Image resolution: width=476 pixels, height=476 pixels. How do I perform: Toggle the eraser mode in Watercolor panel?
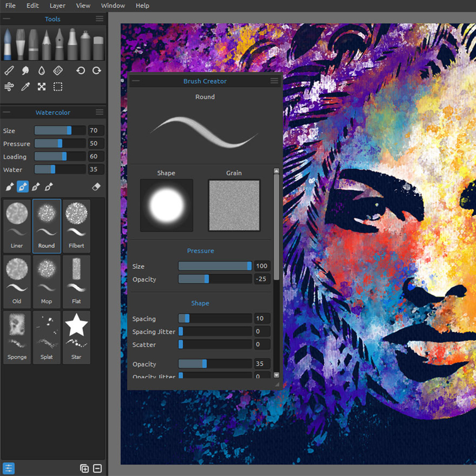pyautogui.click(x=96, y=187)
